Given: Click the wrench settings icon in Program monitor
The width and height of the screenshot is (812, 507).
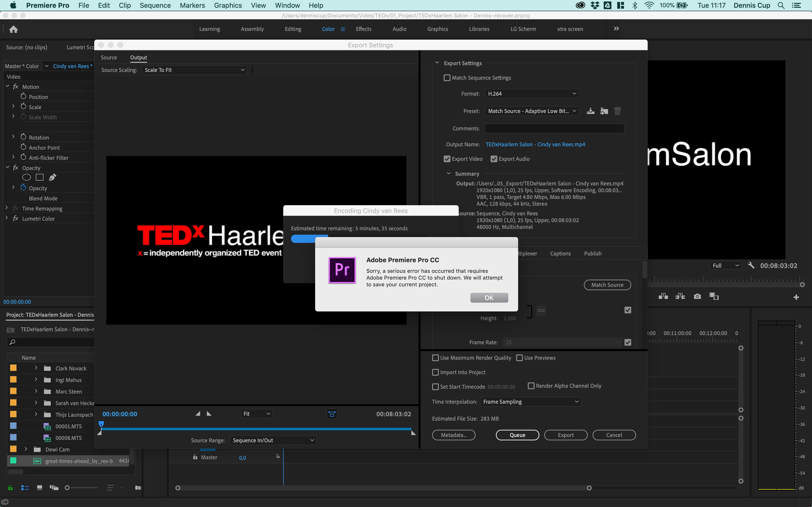Looking at the screenshot, I should [751, 265].
